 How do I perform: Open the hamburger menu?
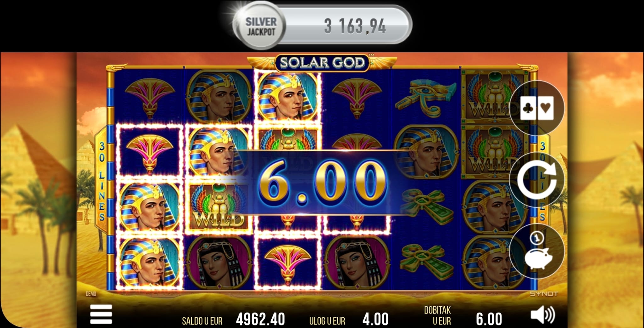point(101,314)
